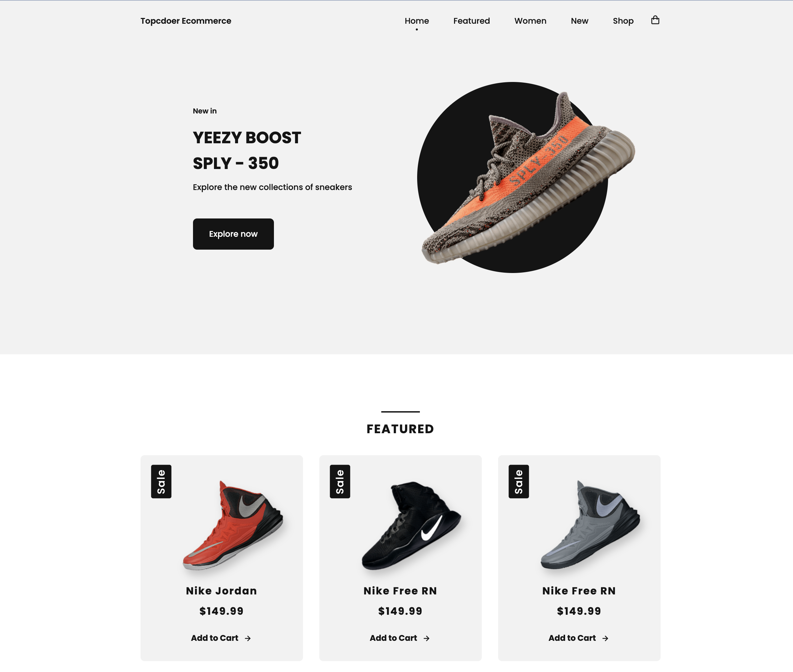Click the Nike Jordan product title

(221, 591)
